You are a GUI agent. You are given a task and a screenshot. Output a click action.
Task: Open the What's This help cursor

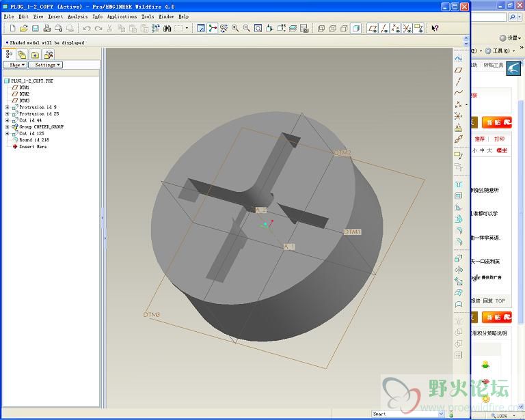pos(435,29)
